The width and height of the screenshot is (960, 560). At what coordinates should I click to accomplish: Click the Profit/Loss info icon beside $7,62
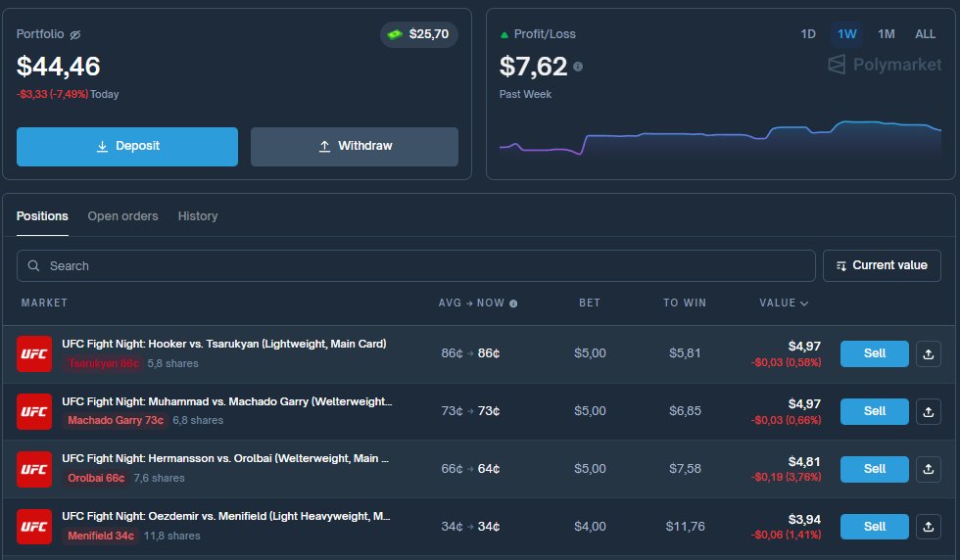578,67
